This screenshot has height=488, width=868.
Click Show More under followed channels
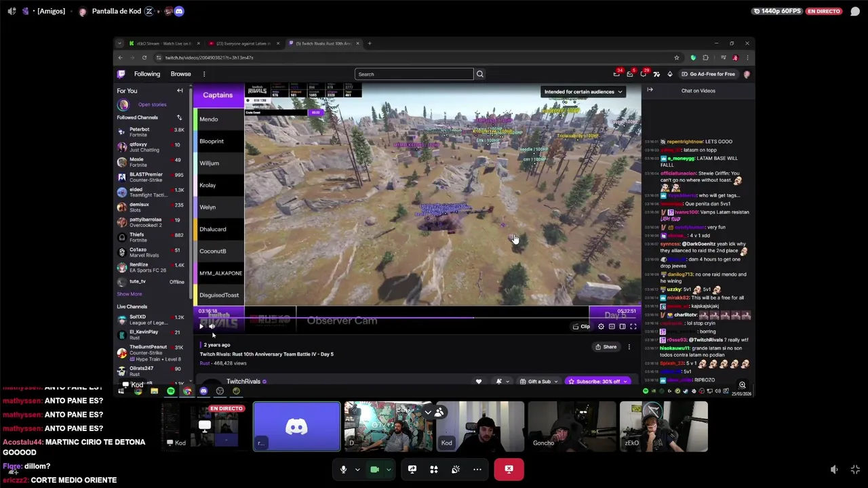coord(130,294)
